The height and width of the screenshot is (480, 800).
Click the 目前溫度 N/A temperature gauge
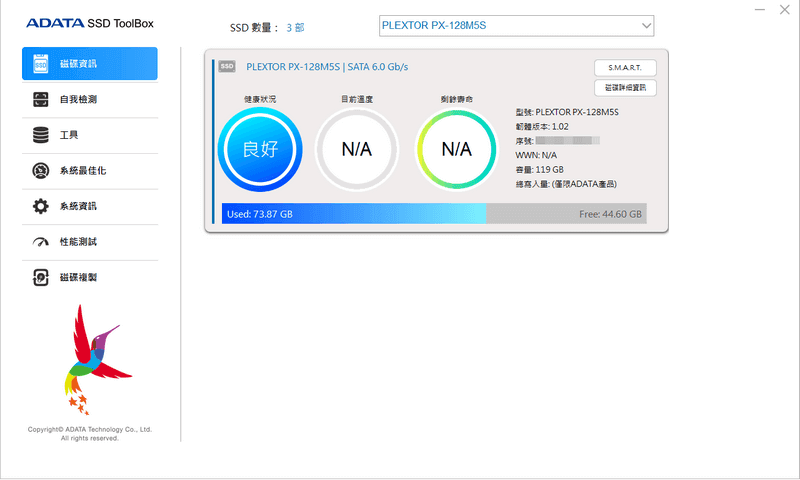click(x=357, y=149)
